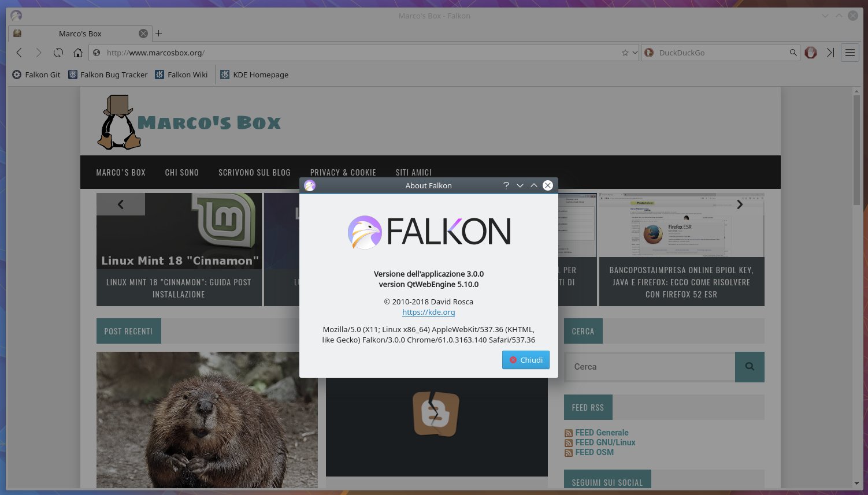Image resolution: width=868 pixels, height=495 pixels.
Task: Click the Falkon window menu icon in titlebar
Action: click(x=16, y=16)
